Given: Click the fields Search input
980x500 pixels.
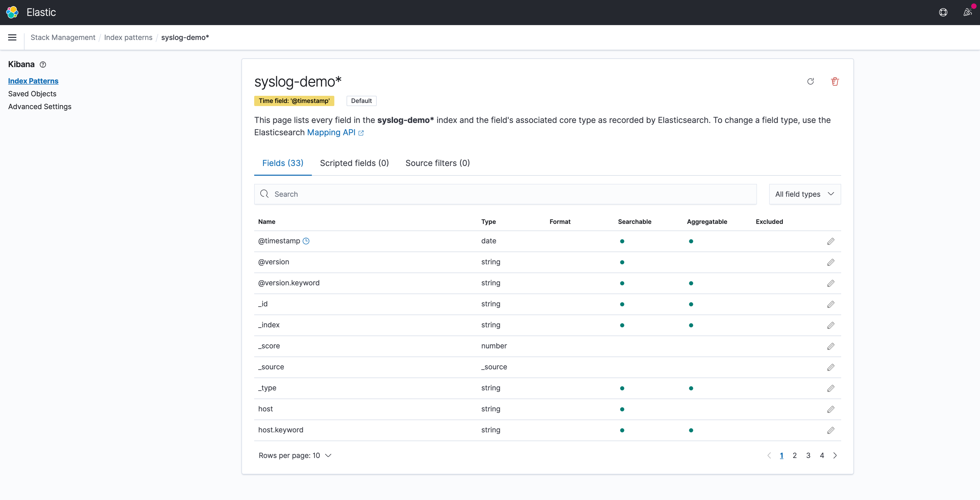Looking at the screenshot, I should pos(505,194).
